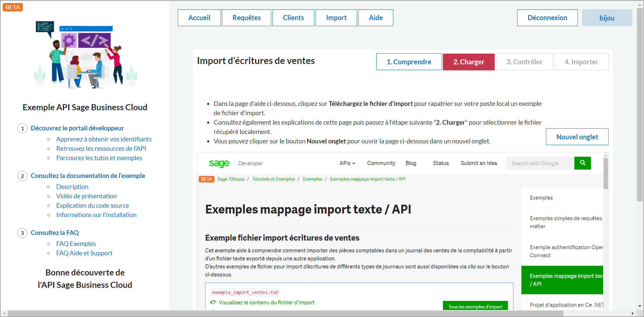Click the Sage logo in embedded page
The image size is (644, 317).
tap(219, 163)
